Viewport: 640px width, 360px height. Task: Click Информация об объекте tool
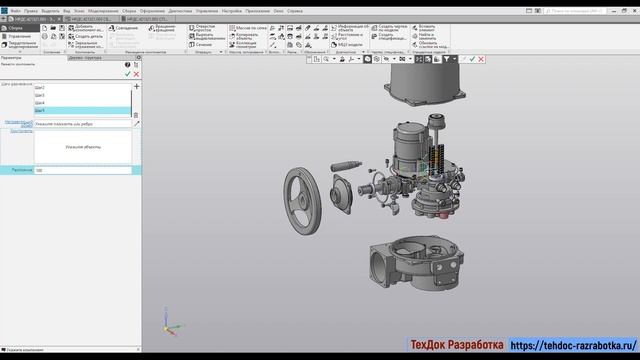349,28
